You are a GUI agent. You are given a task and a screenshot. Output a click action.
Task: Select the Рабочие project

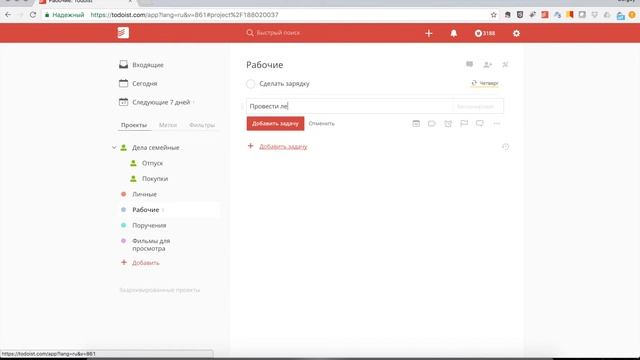click(x=145, y=210)
